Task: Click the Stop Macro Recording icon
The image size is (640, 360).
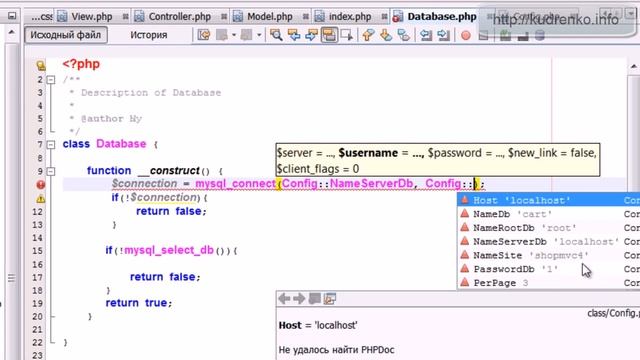Action: [x=483, y=36]
